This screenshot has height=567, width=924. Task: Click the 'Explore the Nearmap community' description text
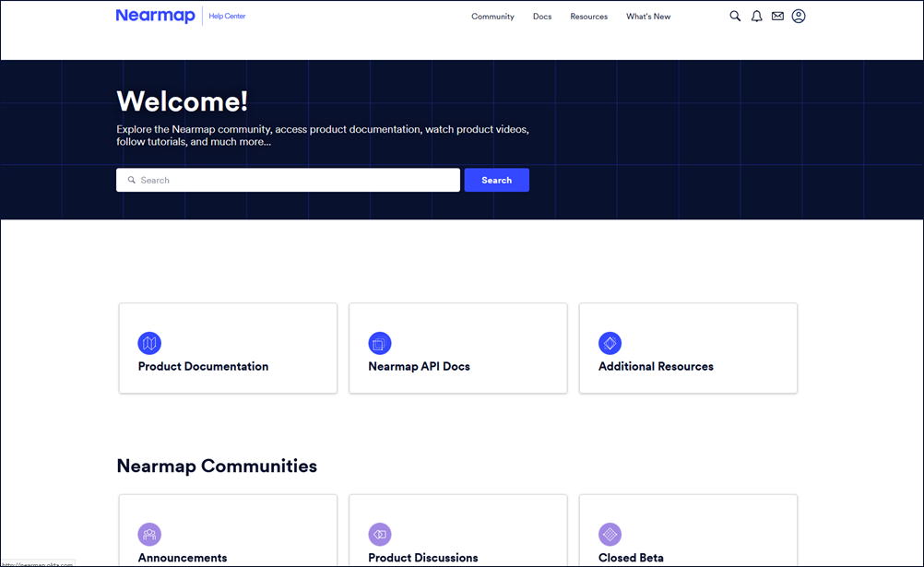tap(323, 136)
